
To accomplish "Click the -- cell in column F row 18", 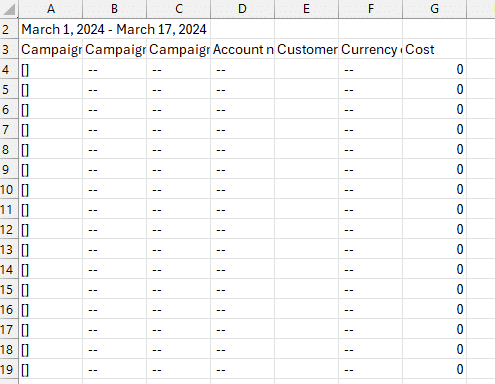I will (370, 349).
